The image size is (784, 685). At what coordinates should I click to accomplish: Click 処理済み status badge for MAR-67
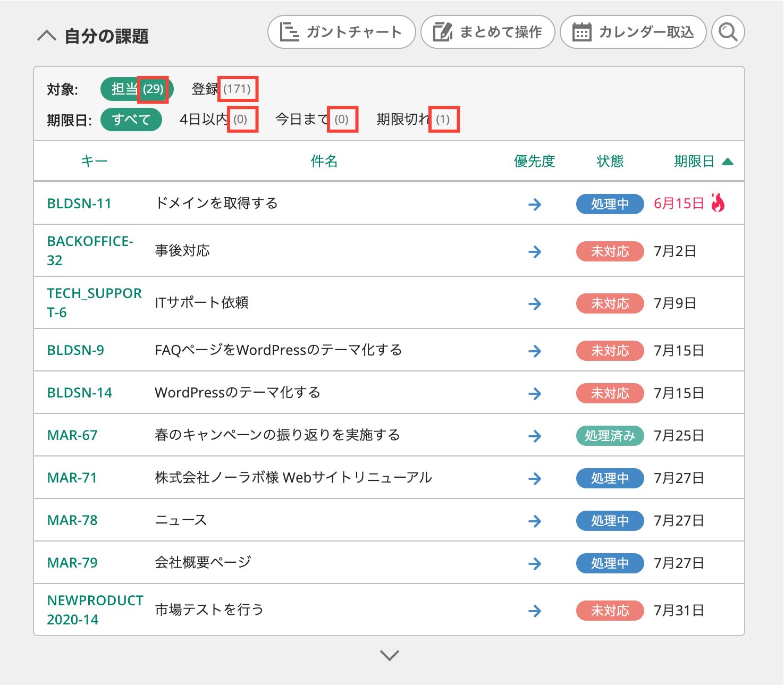[x=610, y=436]
